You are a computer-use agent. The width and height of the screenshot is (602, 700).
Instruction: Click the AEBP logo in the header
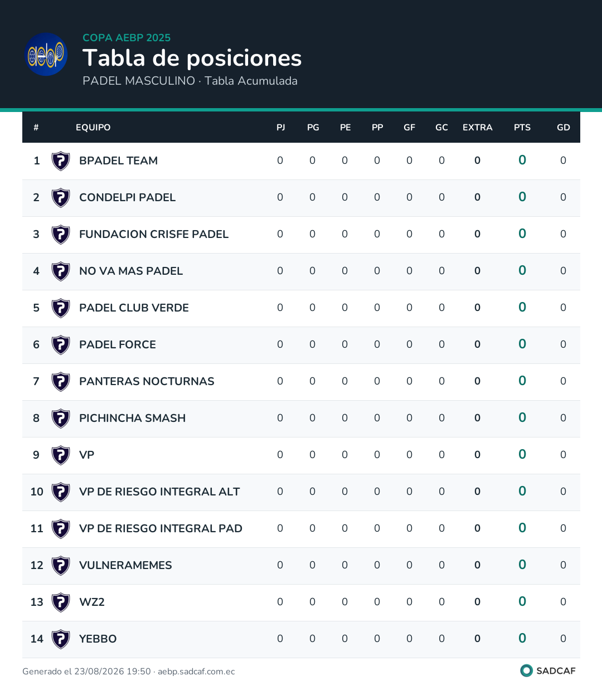coord(47,54)
